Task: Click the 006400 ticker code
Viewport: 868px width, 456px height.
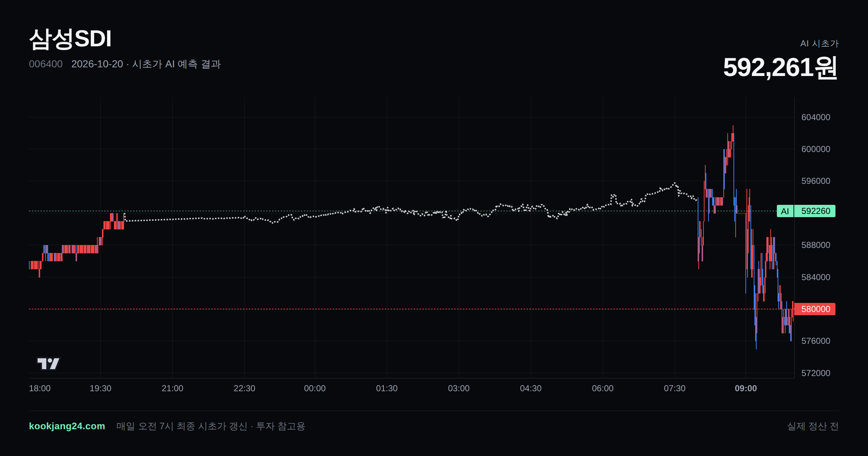Action: (x=46, y=64)
